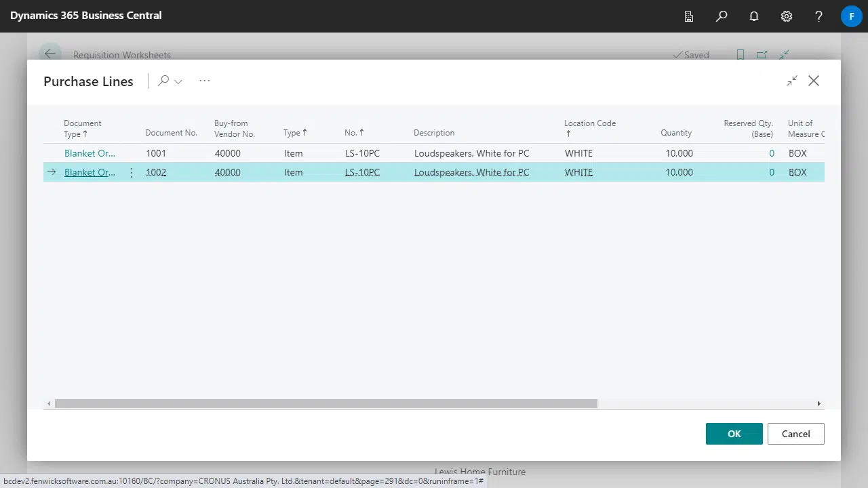Click the Cancel button
This screenshot has width=868, height=488.
coord(796,434)
